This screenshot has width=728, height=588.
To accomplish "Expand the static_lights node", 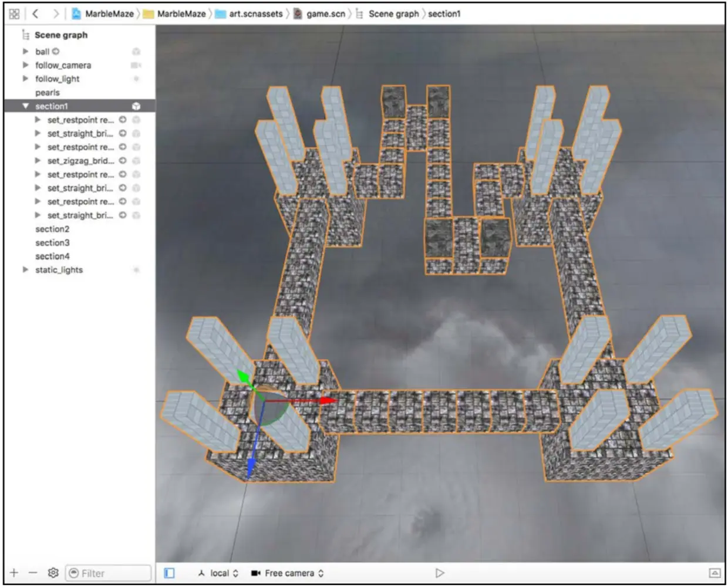I will tap(25, 270).
